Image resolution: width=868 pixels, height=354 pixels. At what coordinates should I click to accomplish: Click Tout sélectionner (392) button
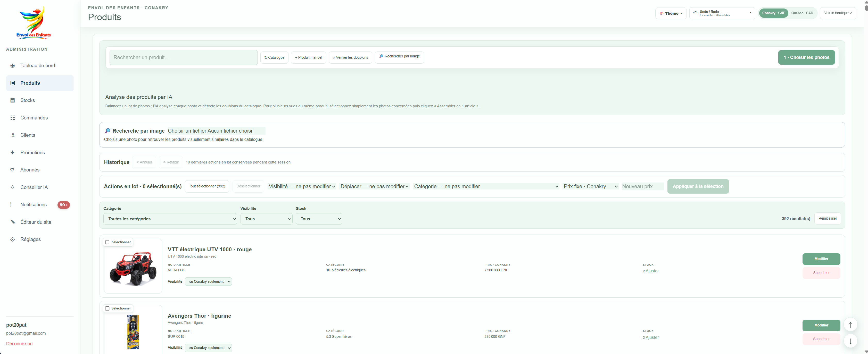(x=207, y=186)
